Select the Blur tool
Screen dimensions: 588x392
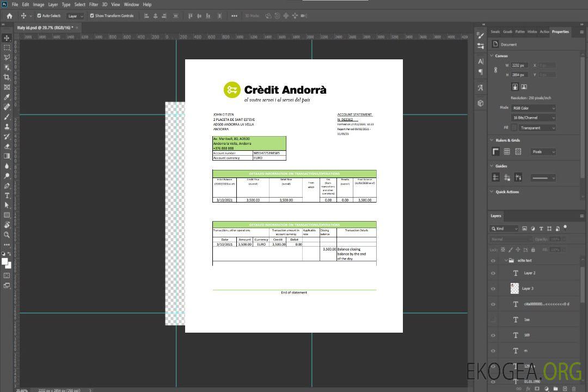point(7,166)
